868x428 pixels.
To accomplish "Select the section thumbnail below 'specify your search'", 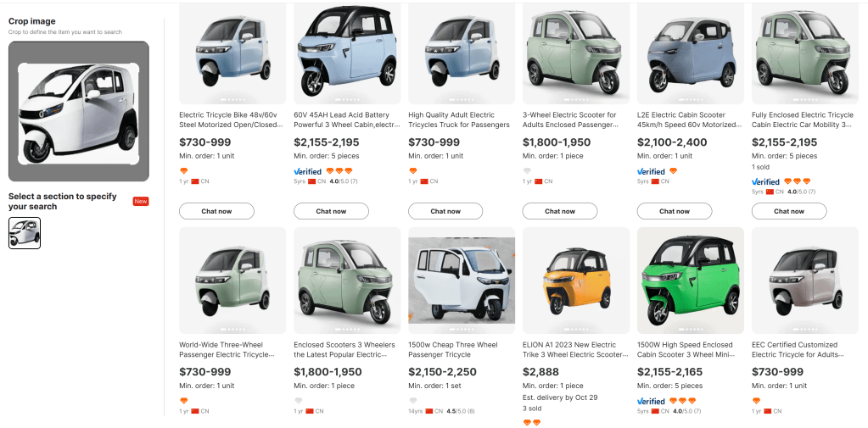I will (25, 233).
